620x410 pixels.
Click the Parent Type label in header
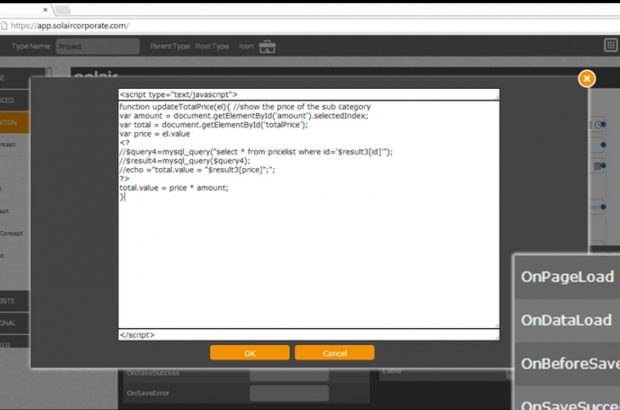tap(172, 46)
